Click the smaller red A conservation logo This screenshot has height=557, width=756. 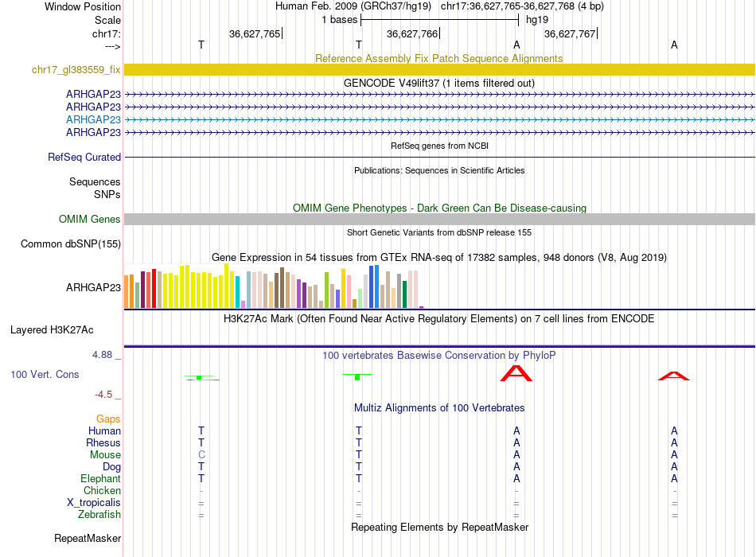(674, 376)
